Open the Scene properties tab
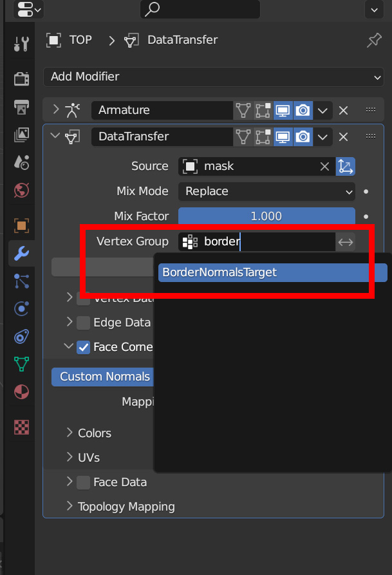 [21, 162]
